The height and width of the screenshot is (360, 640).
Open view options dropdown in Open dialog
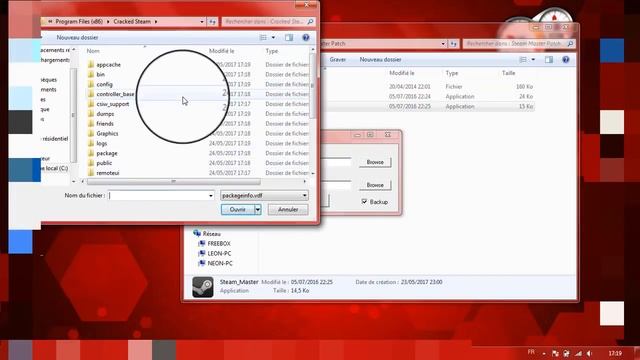(273, 38)
